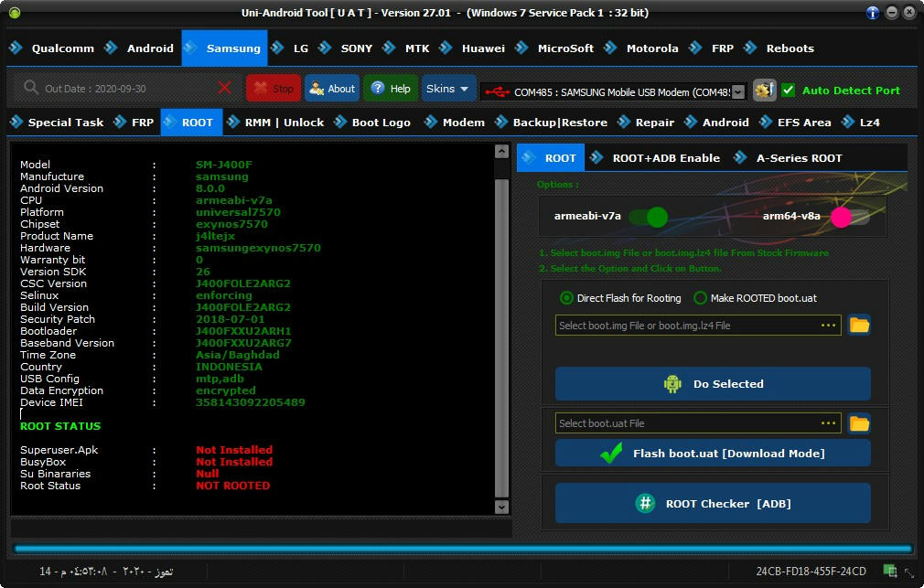Switch to the Boot Logo tab

tap(372, 123)
